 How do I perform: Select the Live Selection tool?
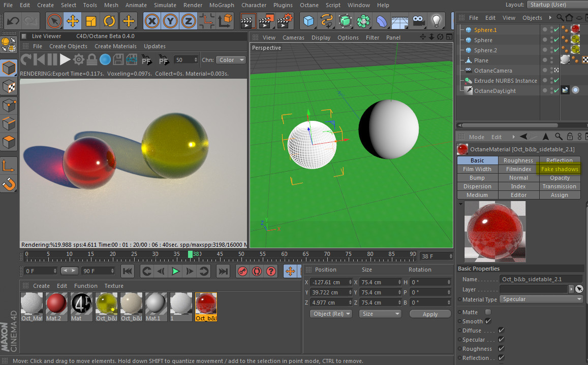pos(54,21)
